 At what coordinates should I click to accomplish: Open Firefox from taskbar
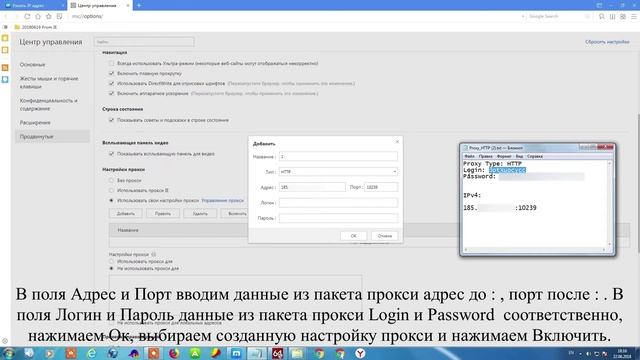coord(174,353)
